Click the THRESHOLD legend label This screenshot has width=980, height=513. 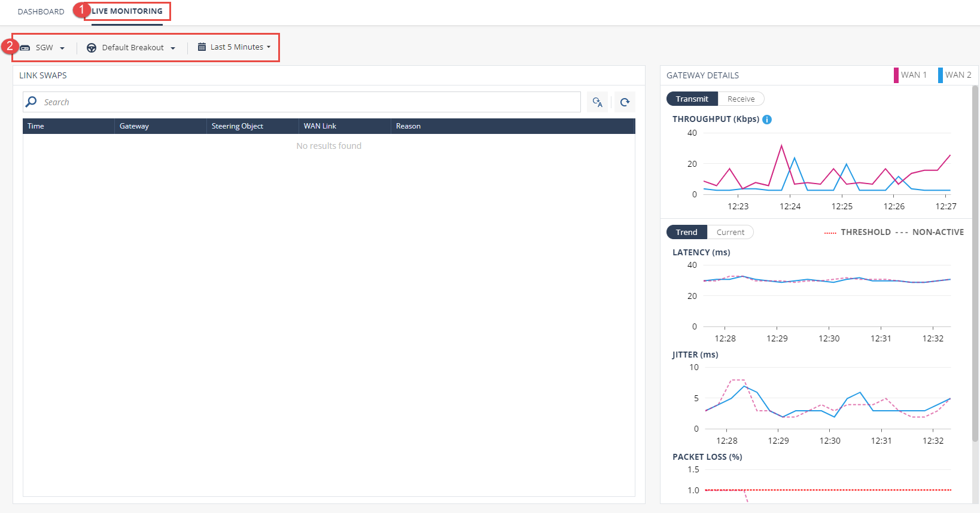click(866, 233)
